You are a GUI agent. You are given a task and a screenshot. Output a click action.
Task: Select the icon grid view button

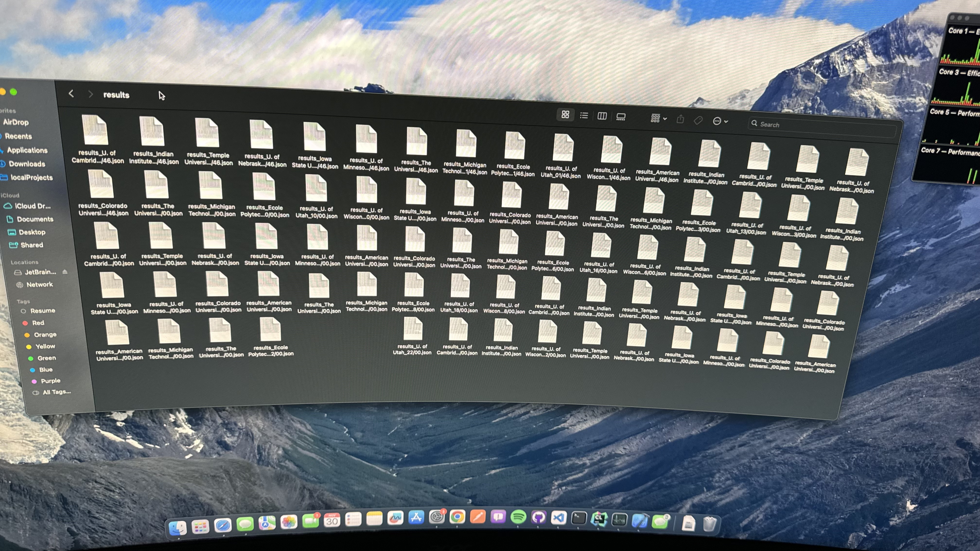(565, 114)
